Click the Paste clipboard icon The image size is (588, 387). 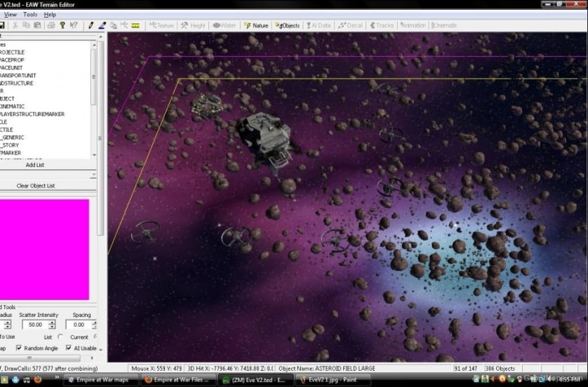click(37, 25)
